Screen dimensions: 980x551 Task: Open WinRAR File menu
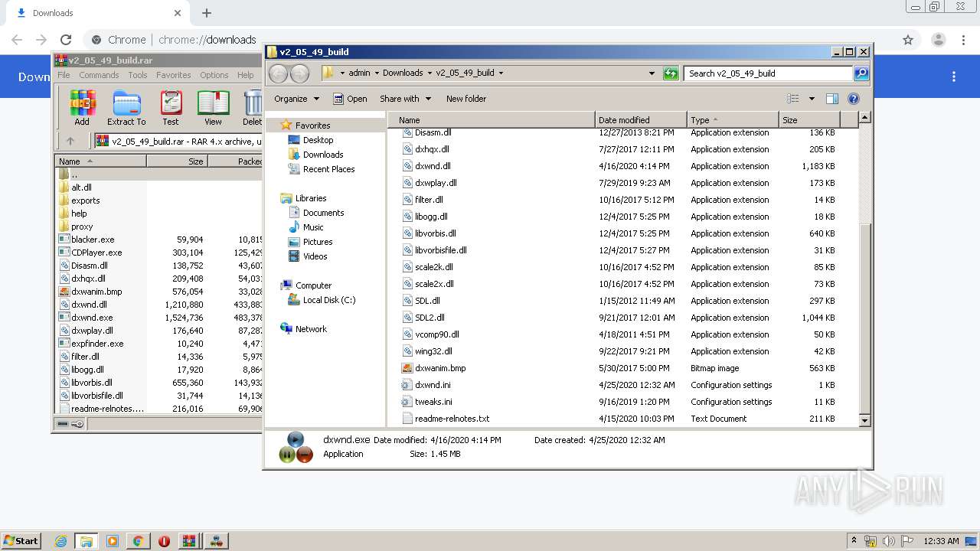click(64, 75)
